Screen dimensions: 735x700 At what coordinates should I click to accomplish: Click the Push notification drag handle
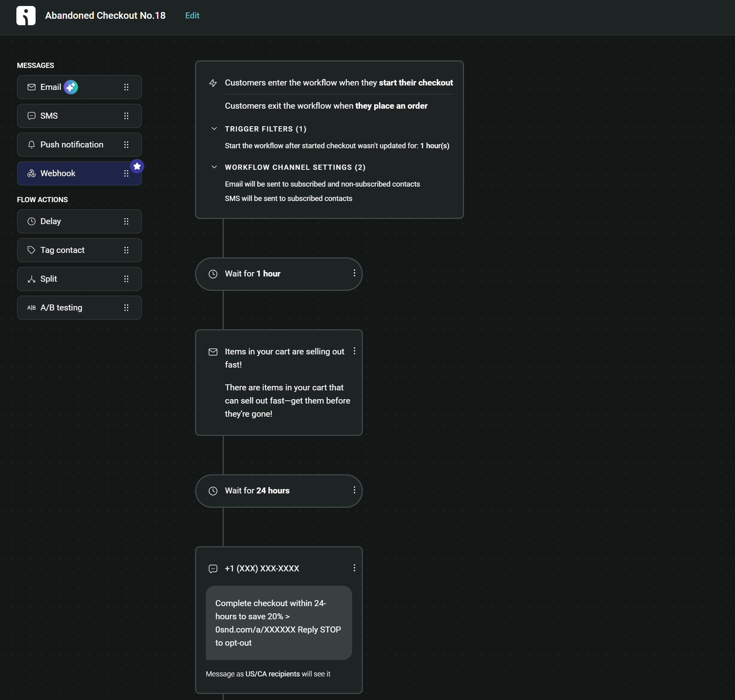coord(126,145)
